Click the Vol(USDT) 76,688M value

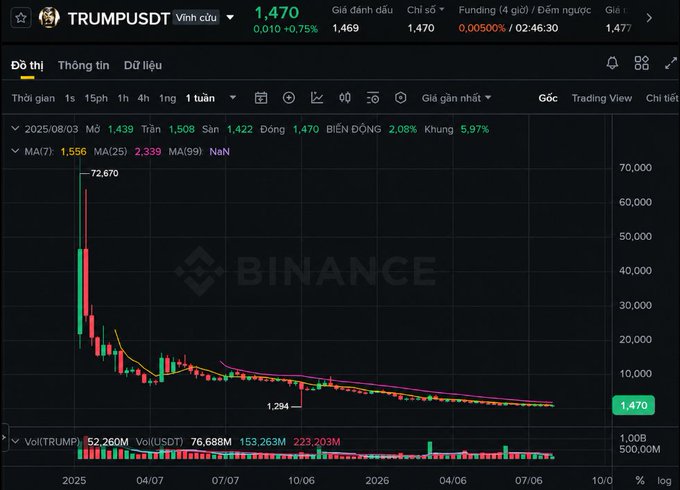point(211,442)
